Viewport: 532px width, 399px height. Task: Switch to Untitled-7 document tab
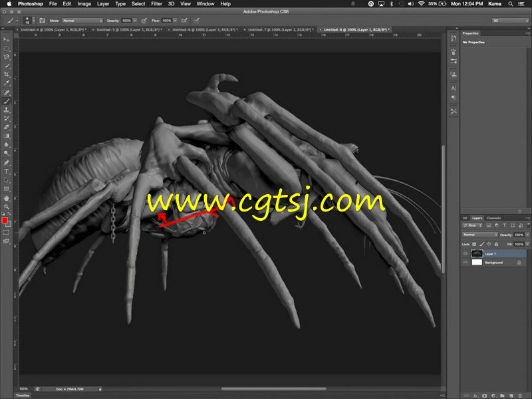pos(279,30)
